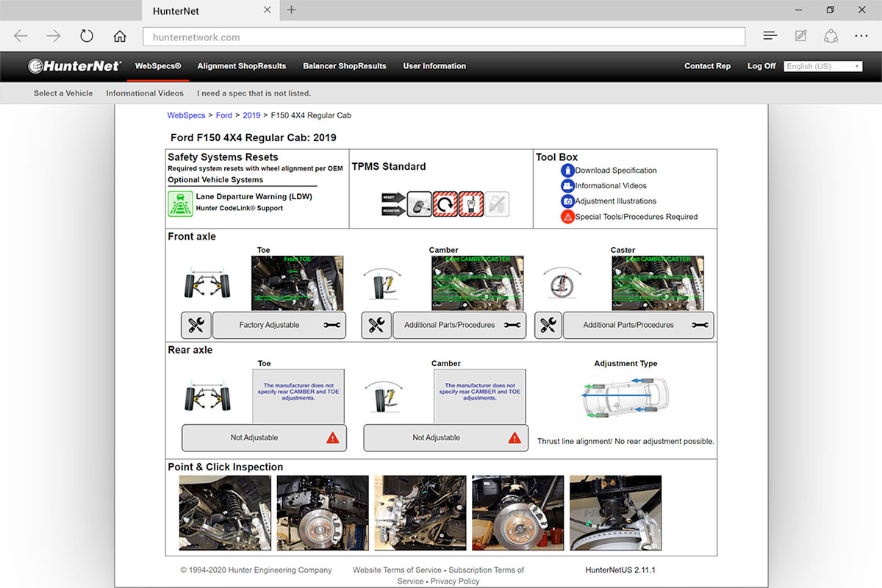
Task: Click the Special Tools warning triangle icon
Action: (567, 217)
